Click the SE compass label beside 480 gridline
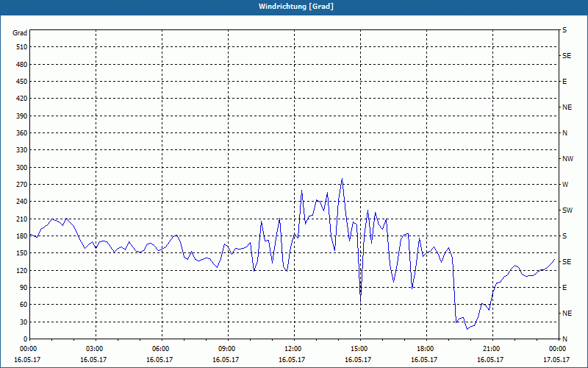Screen dimensions: 588x368 tap(567, 56)
